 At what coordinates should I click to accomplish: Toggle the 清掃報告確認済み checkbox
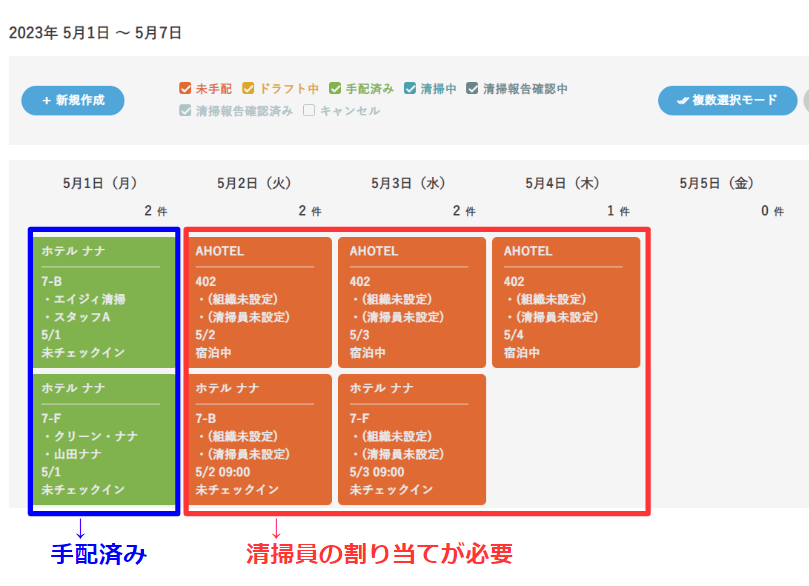(x=185, y=111)
